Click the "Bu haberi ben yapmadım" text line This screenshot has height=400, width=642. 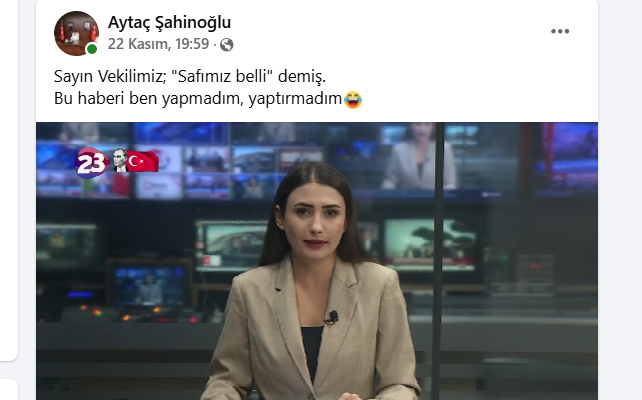[198, 99]
